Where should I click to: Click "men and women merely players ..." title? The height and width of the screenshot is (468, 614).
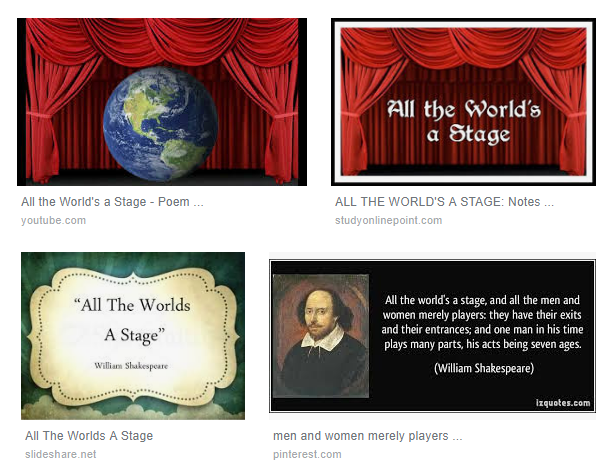pos(368,435)
